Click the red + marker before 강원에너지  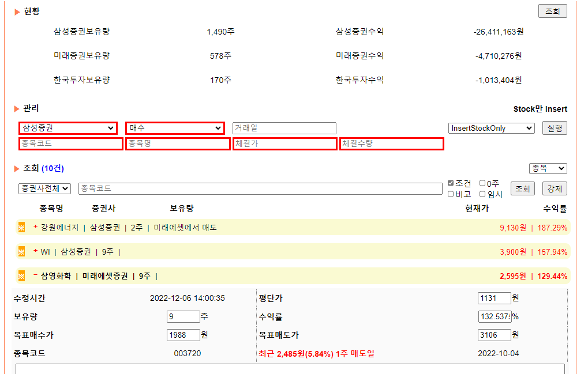pos(35,227)
